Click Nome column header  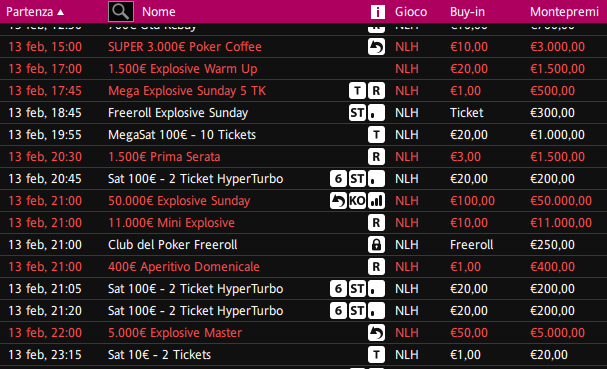point(159,12)
